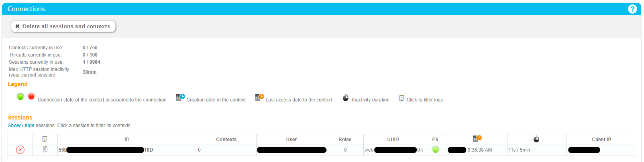644x162 pixels.
Task: Click the last access date legend icon
Action: click(259, 97)
